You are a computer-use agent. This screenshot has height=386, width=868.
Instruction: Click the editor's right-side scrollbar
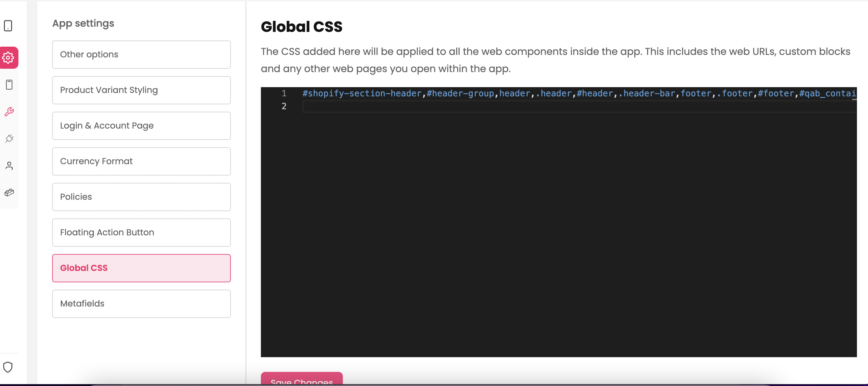click(854, 222)
